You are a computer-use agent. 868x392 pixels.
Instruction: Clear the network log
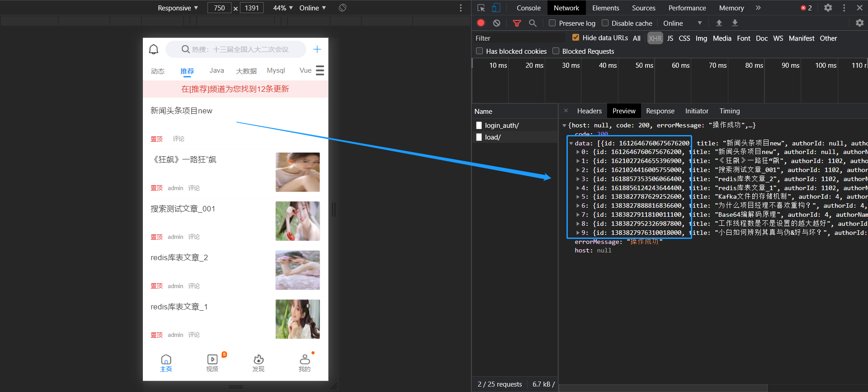point(496,23)
